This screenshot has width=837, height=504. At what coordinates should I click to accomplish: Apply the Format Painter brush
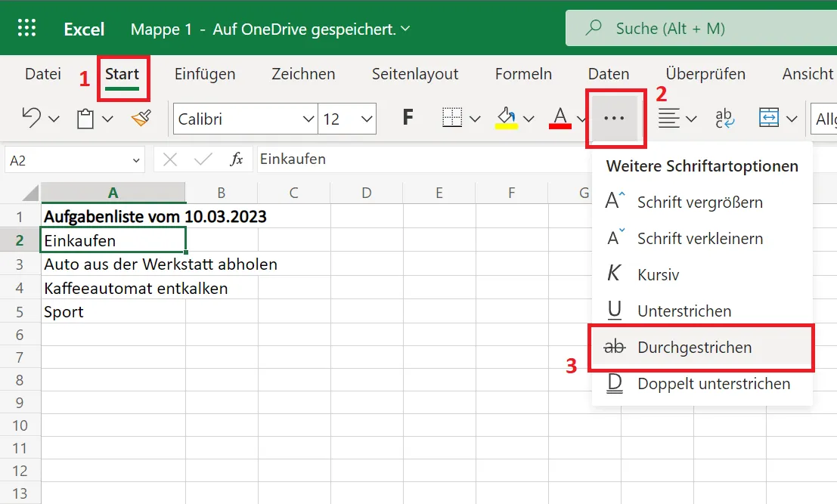pyautogui.click(x=141, y=119)
